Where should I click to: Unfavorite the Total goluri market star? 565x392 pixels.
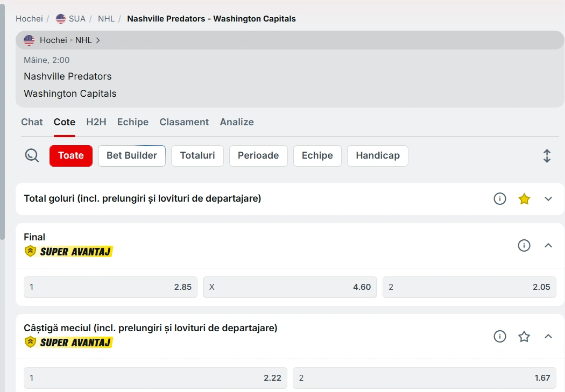point(524,199)
